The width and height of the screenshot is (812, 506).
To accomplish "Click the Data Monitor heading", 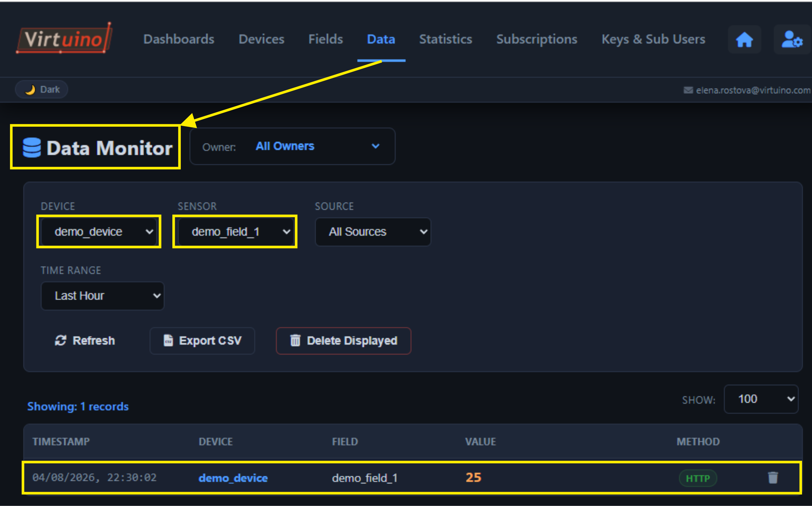I will click(x=109, y=148).
